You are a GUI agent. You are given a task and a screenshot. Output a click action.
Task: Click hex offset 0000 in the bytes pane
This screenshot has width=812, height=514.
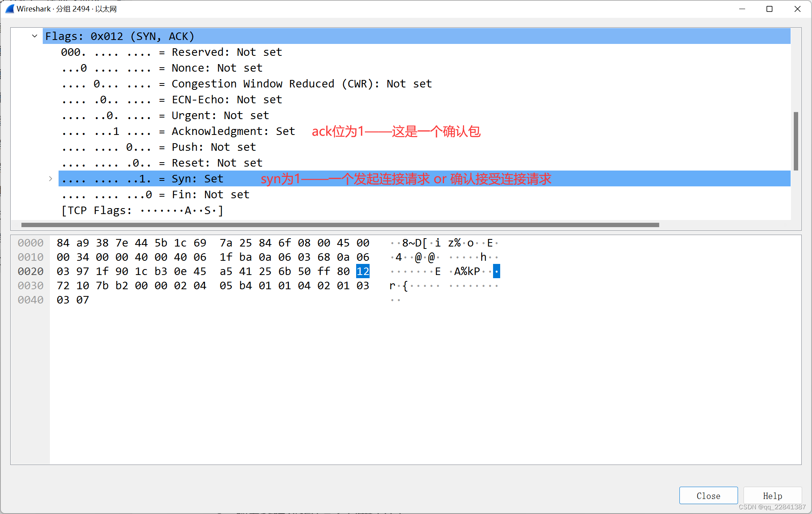[30, 243]
